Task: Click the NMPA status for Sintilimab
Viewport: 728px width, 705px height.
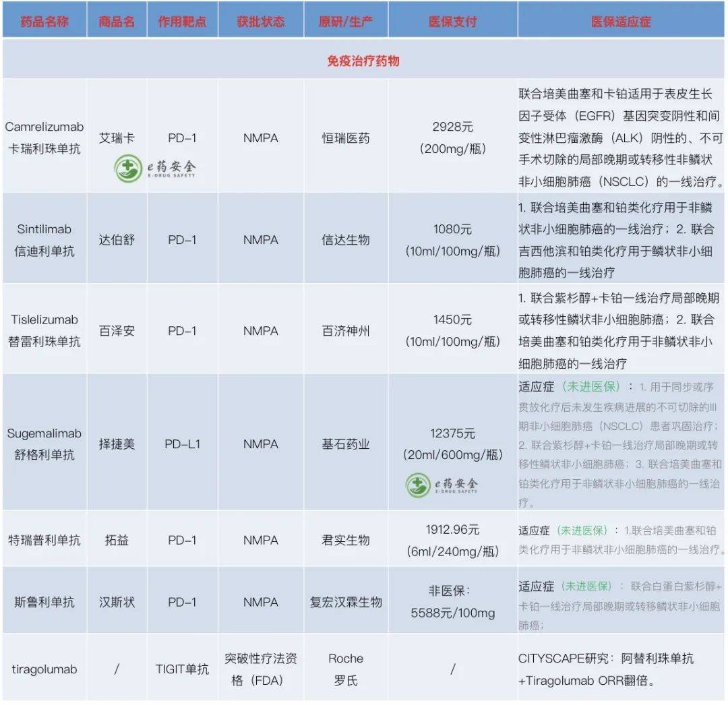Action: (x=260, y=239)
